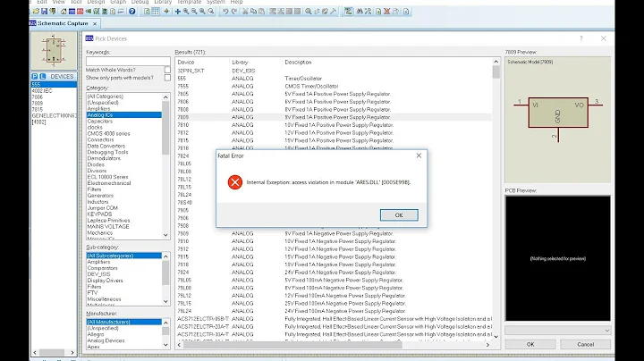
Task: Open the Debug menu
Action: tap(140, 2)
